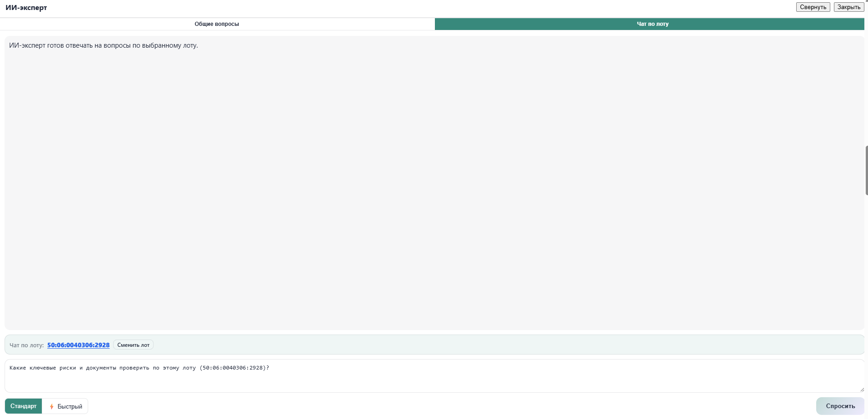
Task: Submit the question with Спросить
Action: (x=840, y=406)
